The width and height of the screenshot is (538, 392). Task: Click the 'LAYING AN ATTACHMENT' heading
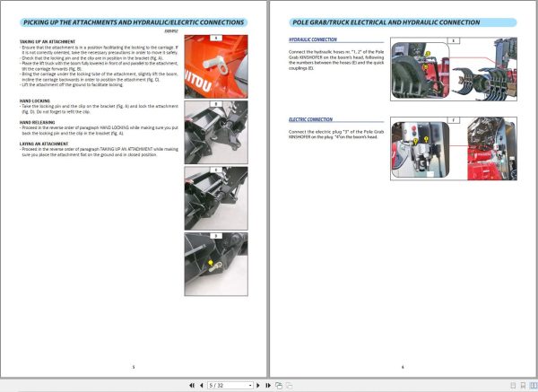(x=44, y=144)
